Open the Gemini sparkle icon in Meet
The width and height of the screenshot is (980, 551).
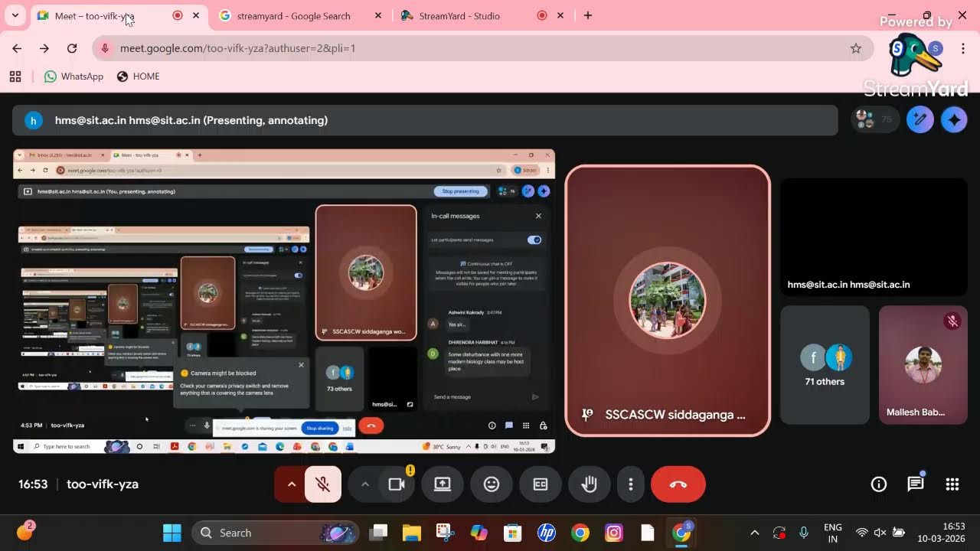tap(954, 119)
